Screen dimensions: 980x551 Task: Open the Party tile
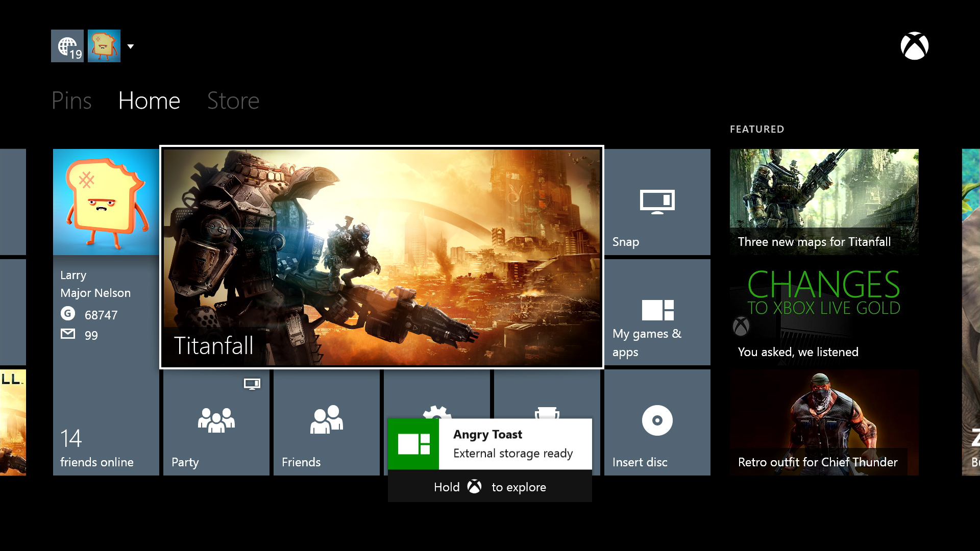pos(216,422)
